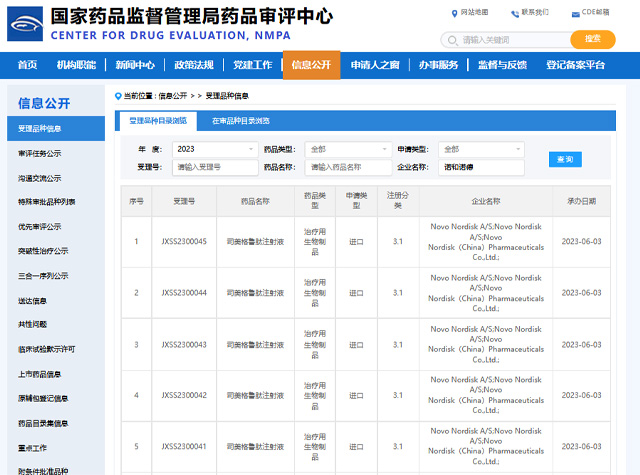Open 信息公开 in the main navigation
Screen dimensions: 640x475
(311, 65)
